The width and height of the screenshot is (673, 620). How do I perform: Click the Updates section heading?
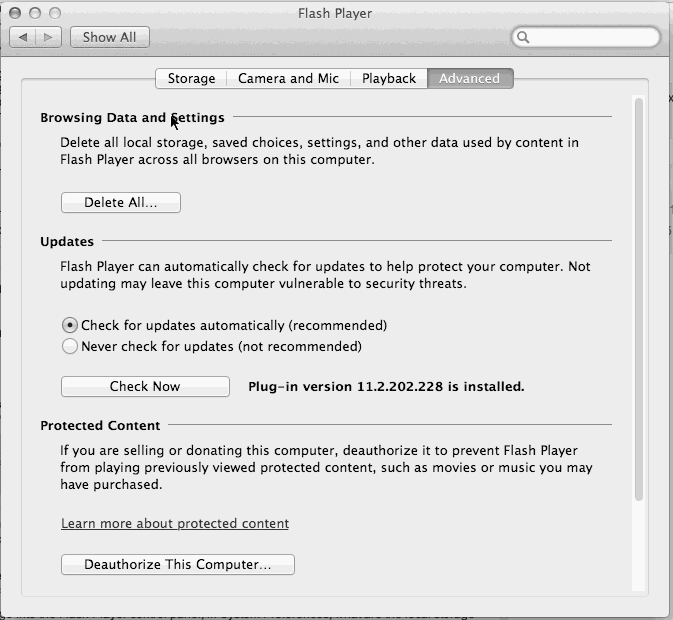pyautogui.click(x=67, y=242)
